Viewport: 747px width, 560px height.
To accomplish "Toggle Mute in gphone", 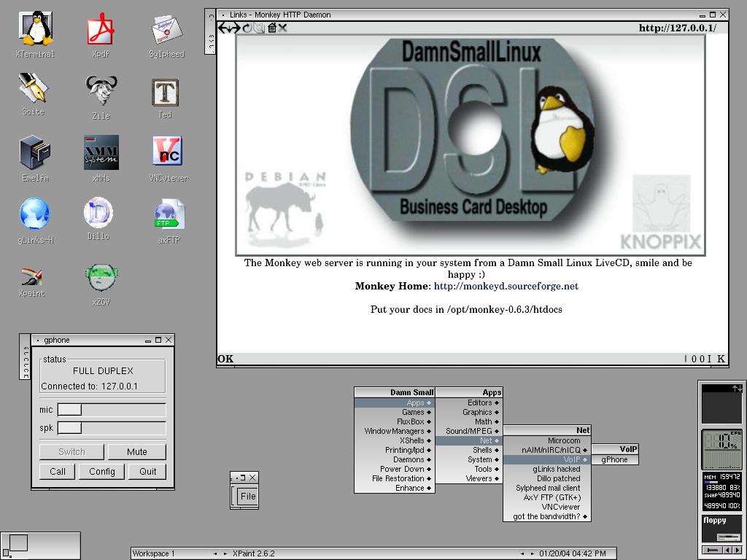I will click(x=136, y=452).
